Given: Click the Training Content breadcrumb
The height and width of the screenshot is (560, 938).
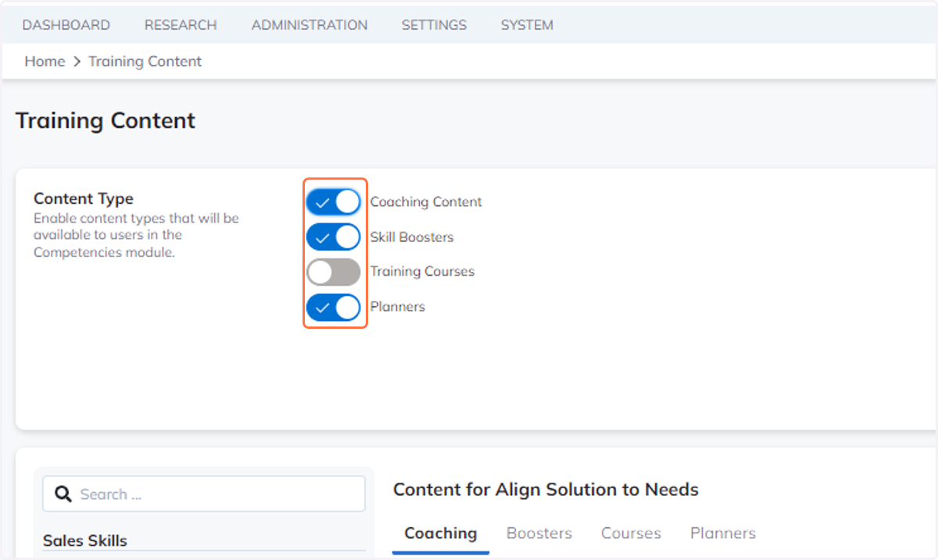Looking at the screenshot, I should point(145,62).
